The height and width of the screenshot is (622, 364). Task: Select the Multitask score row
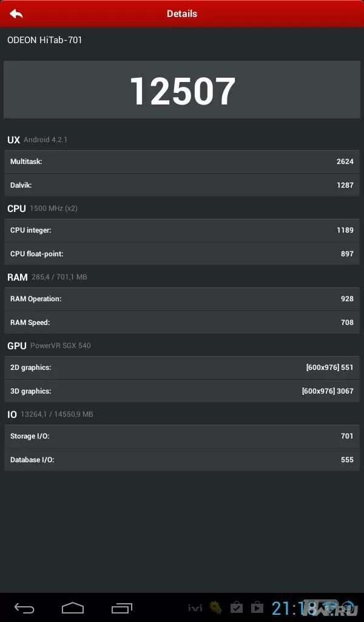(x=182, y=162)
